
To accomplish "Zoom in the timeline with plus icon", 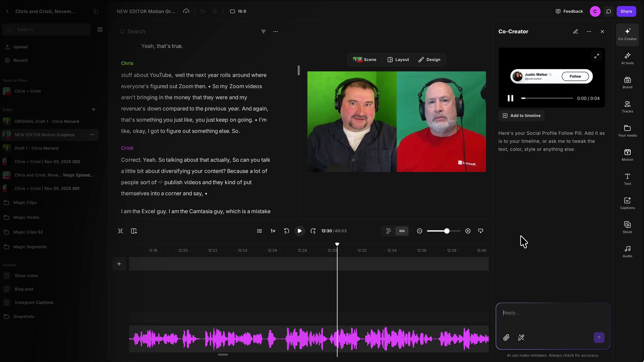I will 468,231.
